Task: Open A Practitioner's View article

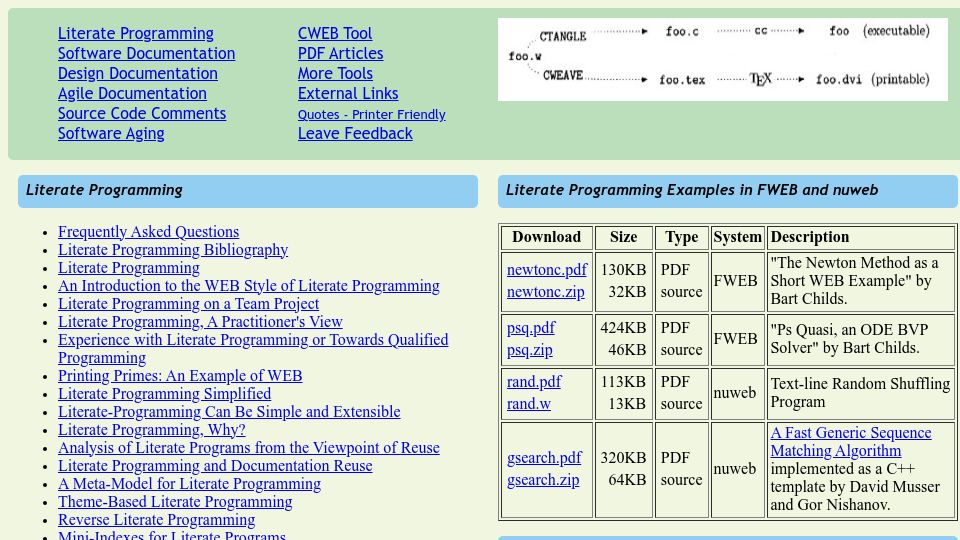Action: tap(200, 321)
